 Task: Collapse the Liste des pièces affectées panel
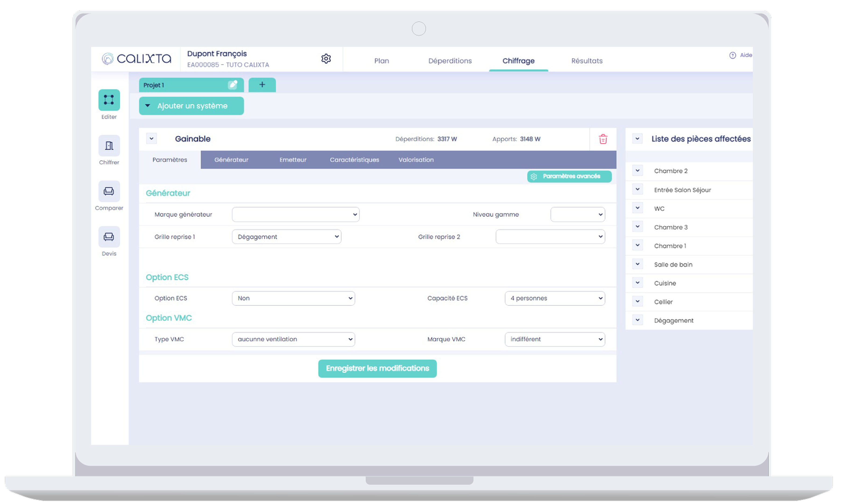(637, 139)
